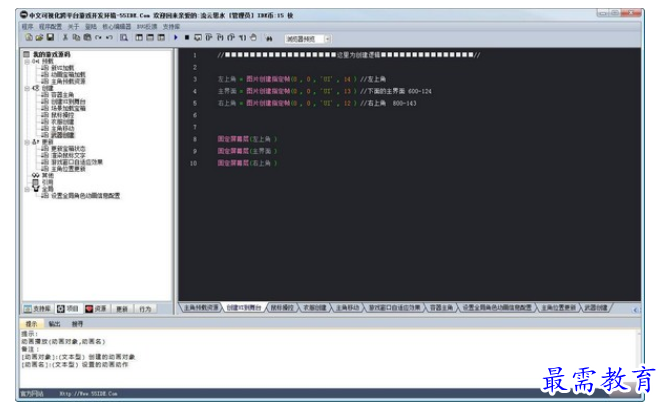The image size is (664, 411).
Task: Select 动画宝箱加载 tree item
Action: 68,74
